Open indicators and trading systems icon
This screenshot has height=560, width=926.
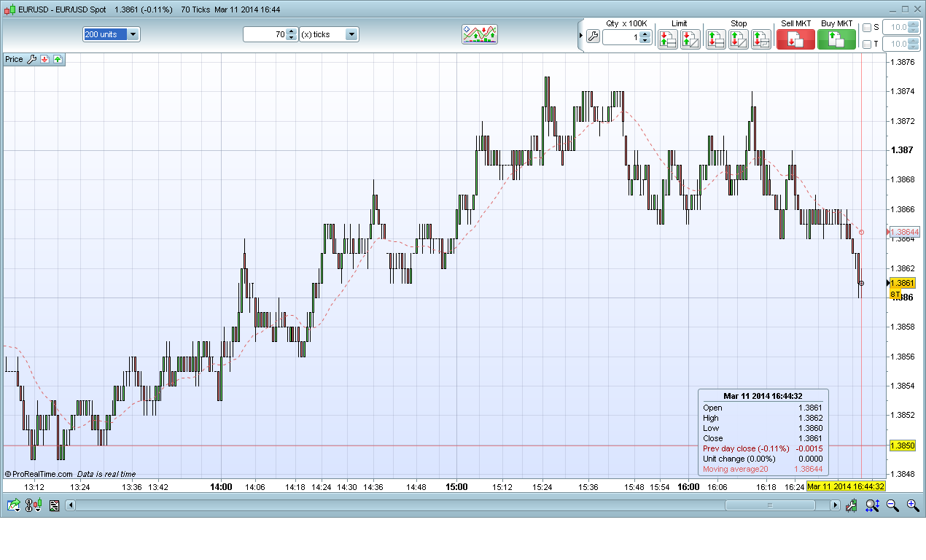[480, 34]
